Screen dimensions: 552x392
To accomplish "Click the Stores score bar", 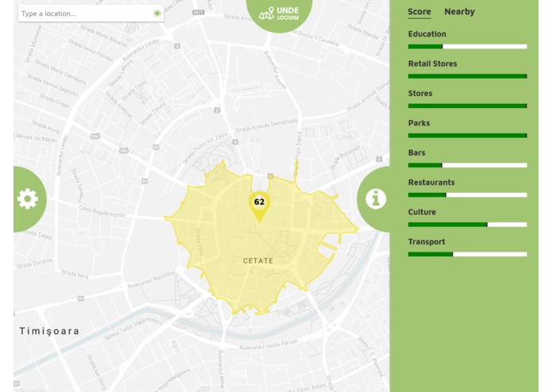I will point(467,106).
